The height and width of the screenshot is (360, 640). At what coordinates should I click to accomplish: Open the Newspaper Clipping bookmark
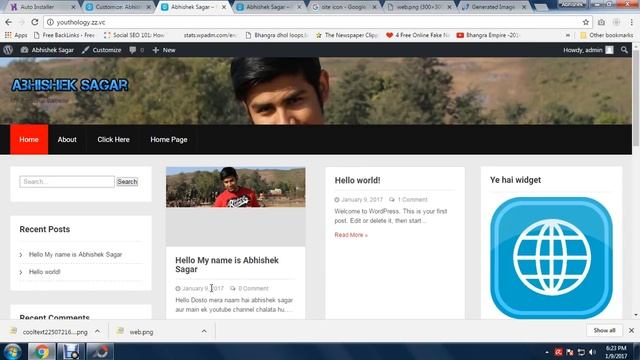pos(347,35)
